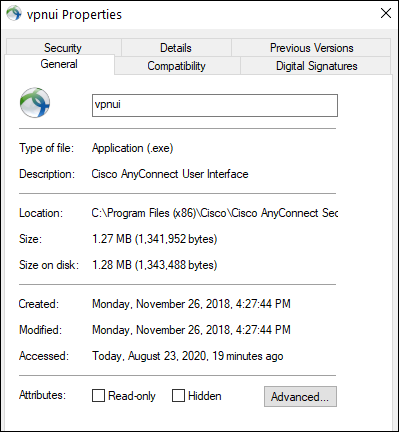The height and width of the screenshot is (432, 399).
Task: Click the 'Location:' label
Action: tap(41, 213)
